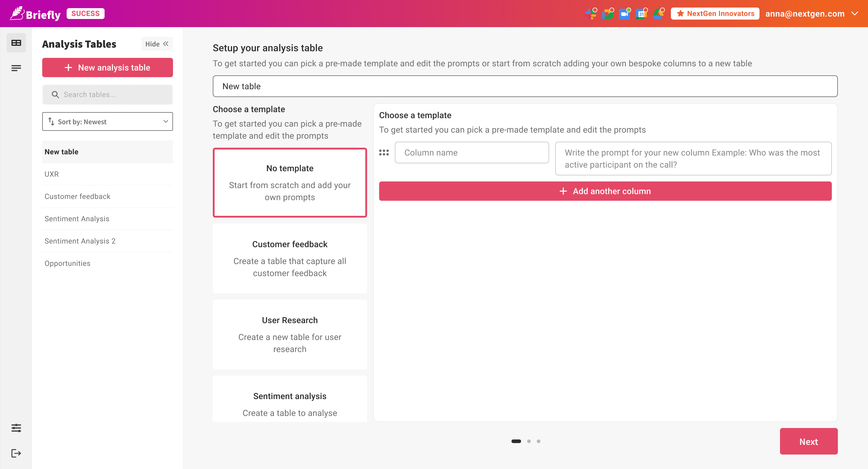The width and height of the screenshot is (868, 469).
Task: Click the Google Meet integration icon
Action: click(607, 14)
